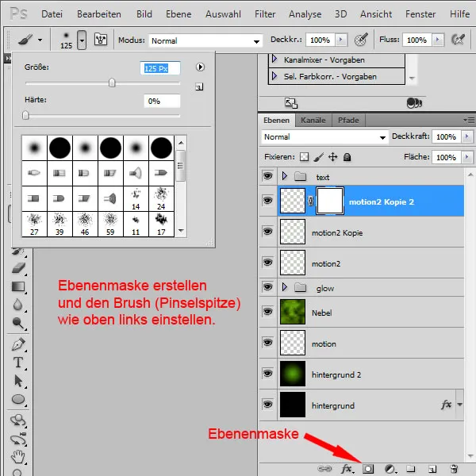Screen dimensions: 476x476
Task: Click the Härte percentage input field
Action: [162, 101]
